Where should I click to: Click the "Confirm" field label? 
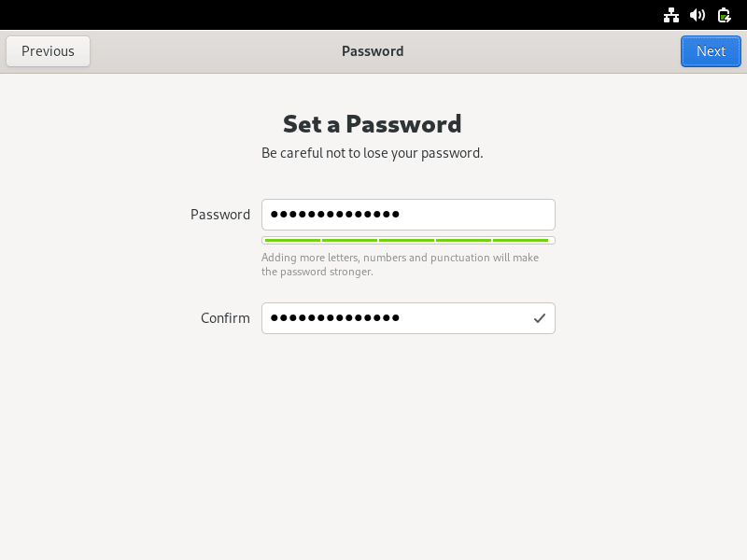tap(225, 318)
